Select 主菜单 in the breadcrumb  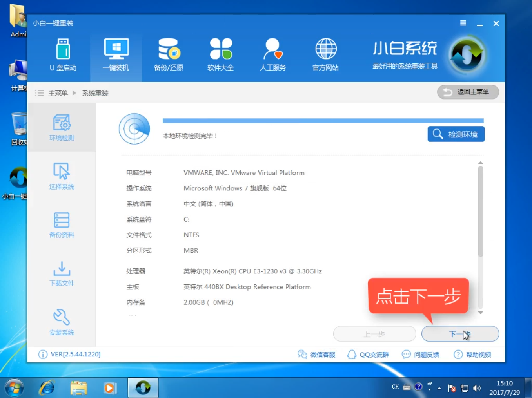pos(58,93)
